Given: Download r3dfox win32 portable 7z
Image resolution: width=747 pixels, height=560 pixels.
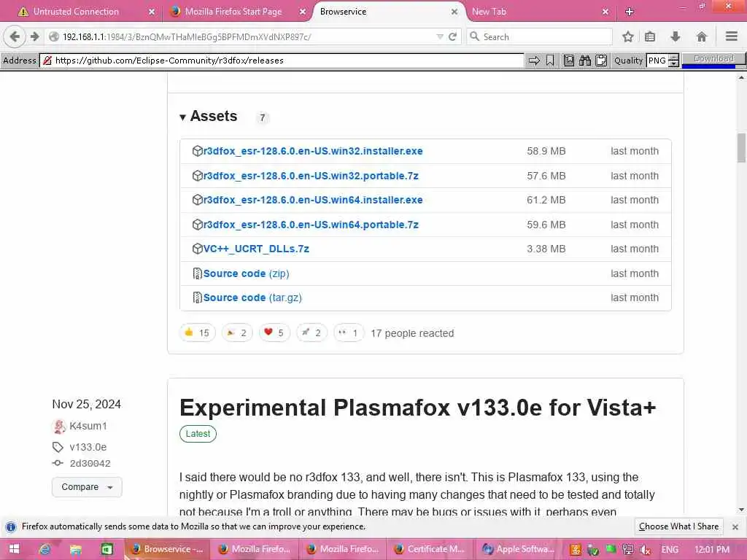Looking at the screenshot, I should (311, 176).
